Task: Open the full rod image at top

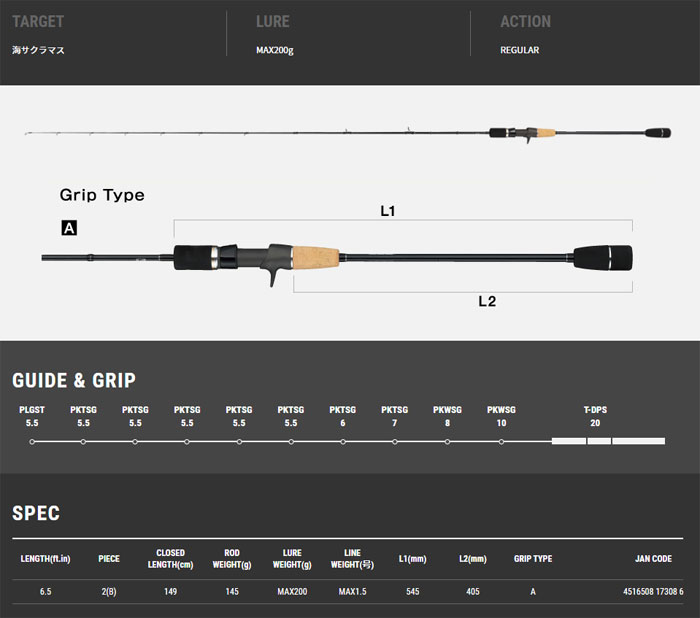Action: [x=350, y=132]
